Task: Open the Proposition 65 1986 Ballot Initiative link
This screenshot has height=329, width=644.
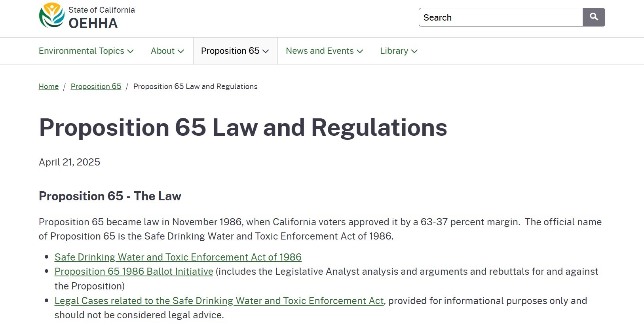Action: (x=134, y=272)
